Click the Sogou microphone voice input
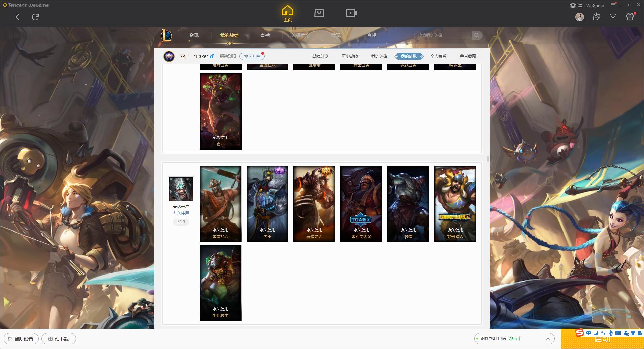 coord(611,333)
